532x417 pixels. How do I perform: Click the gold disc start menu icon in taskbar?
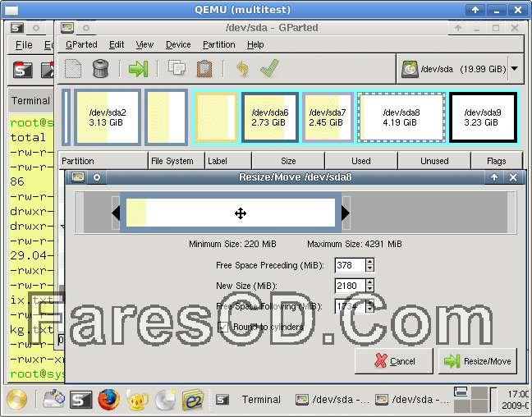pyautogui.click(x=16, y=399)
